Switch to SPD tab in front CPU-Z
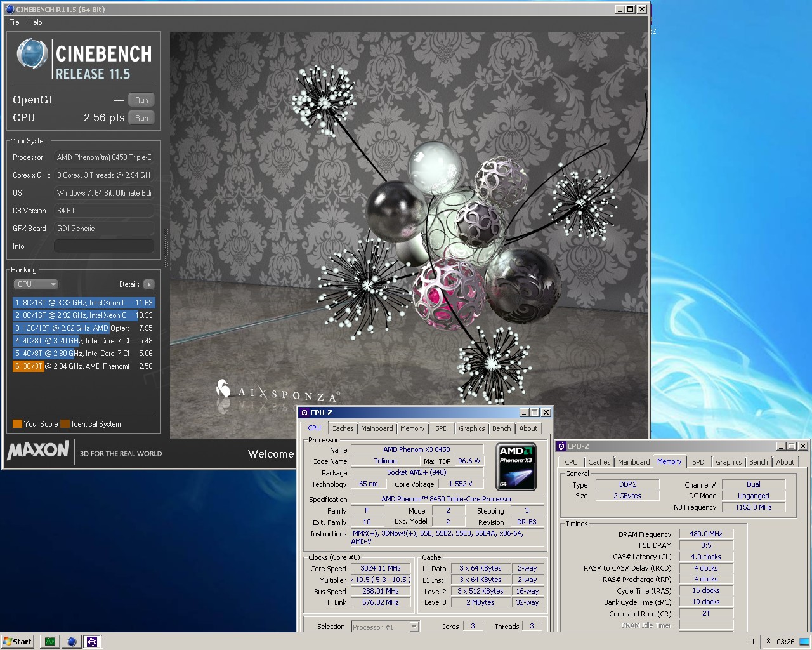This screenshot has width=812, height=650. point(442,428)
